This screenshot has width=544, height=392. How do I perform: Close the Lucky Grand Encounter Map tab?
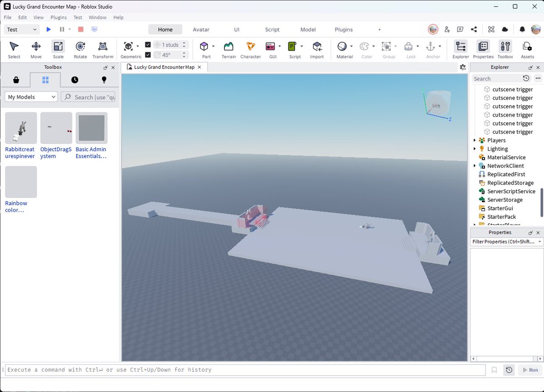[x=199, y=67]
